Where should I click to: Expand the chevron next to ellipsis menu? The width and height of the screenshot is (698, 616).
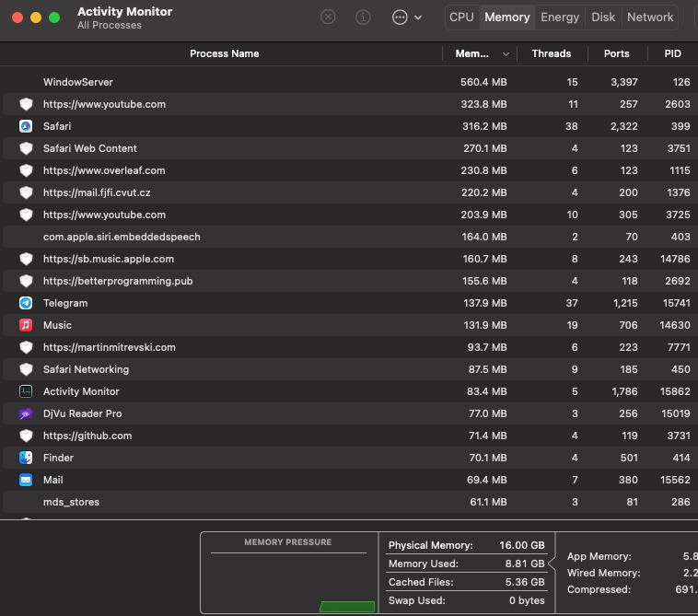tap(418, 17)
